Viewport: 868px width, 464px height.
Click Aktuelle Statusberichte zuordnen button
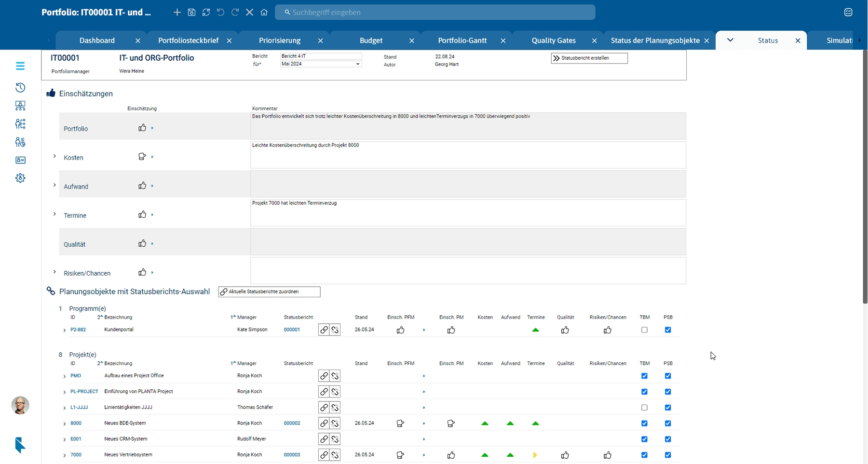tap(269, 292)
